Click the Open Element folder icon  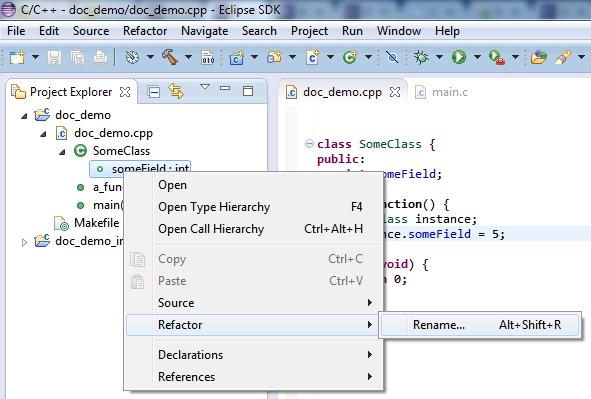click(x=539, y=58)
